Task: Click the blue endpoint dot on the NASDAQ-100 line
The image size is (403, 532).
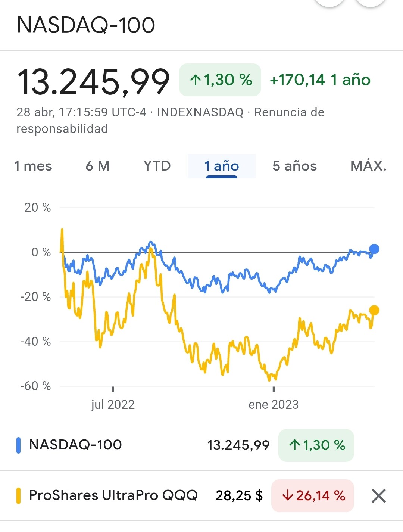Action: coord(374,249)
